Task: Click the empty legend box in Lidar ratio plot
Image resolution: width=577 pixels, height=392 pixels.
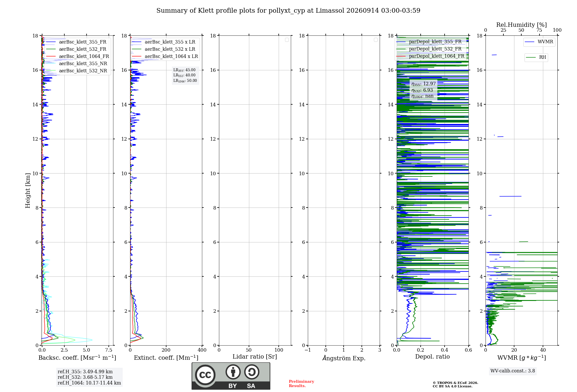Action: coord(287,40)
